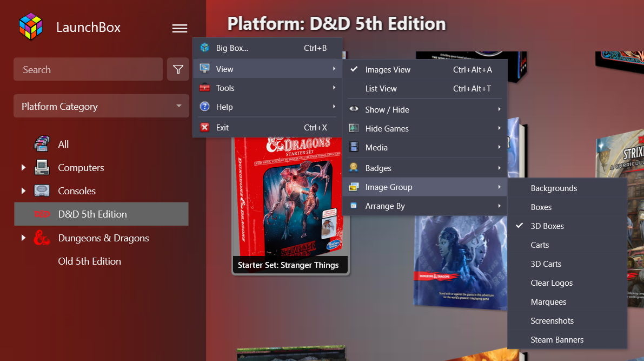Image resolution: width=644 pixels, height=361 pixels.
Task: Choose Marquees image group
Action: click(x=567, y=301)
